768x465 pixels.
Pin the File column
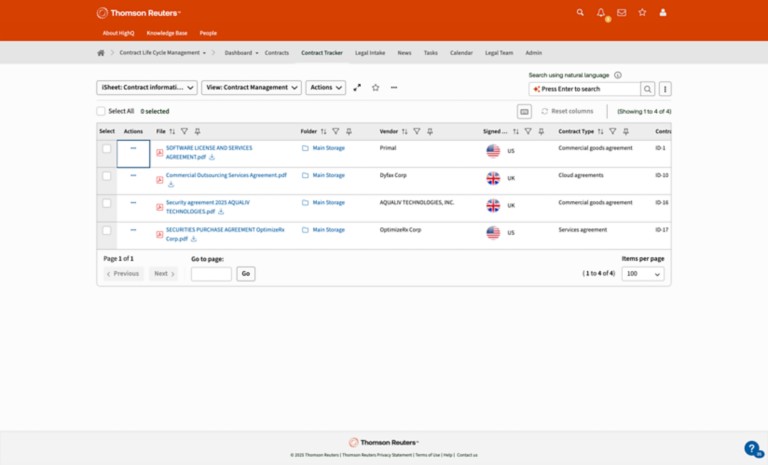[197, 131]
